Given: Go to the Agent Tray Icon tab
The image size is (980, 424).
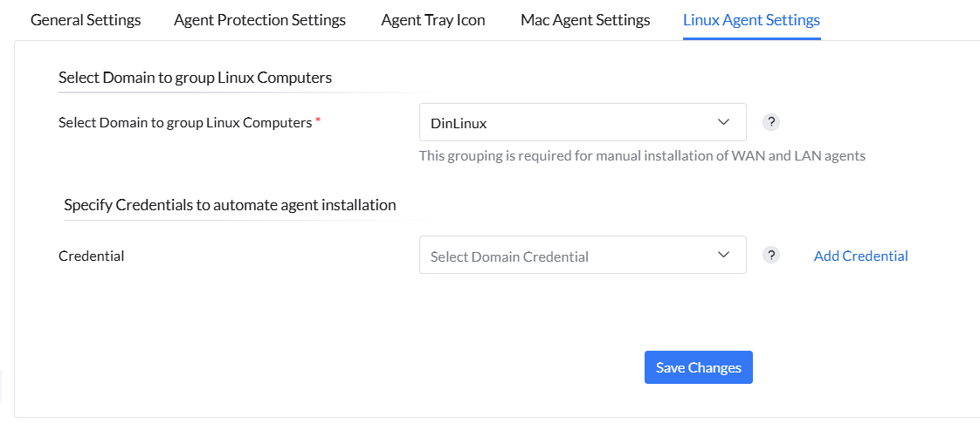Looking at the screenshot, I should (433, 20).
